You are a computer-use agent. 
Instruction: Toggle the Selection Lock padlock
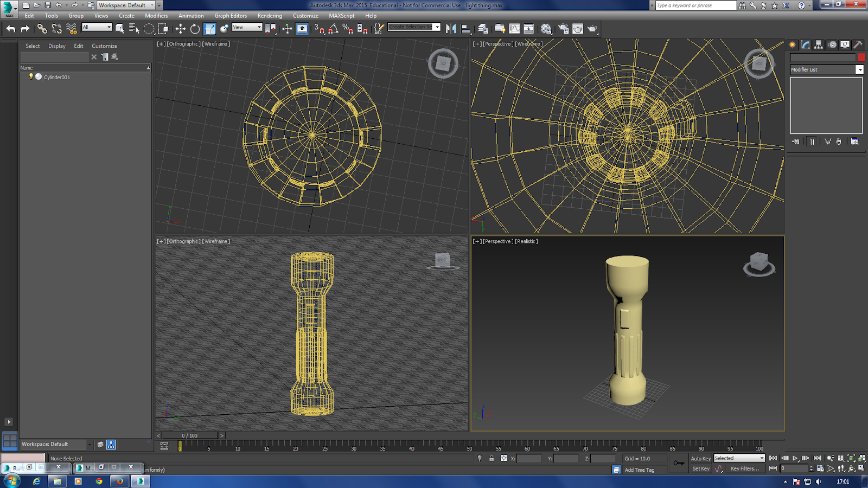(x=492, y=458)
